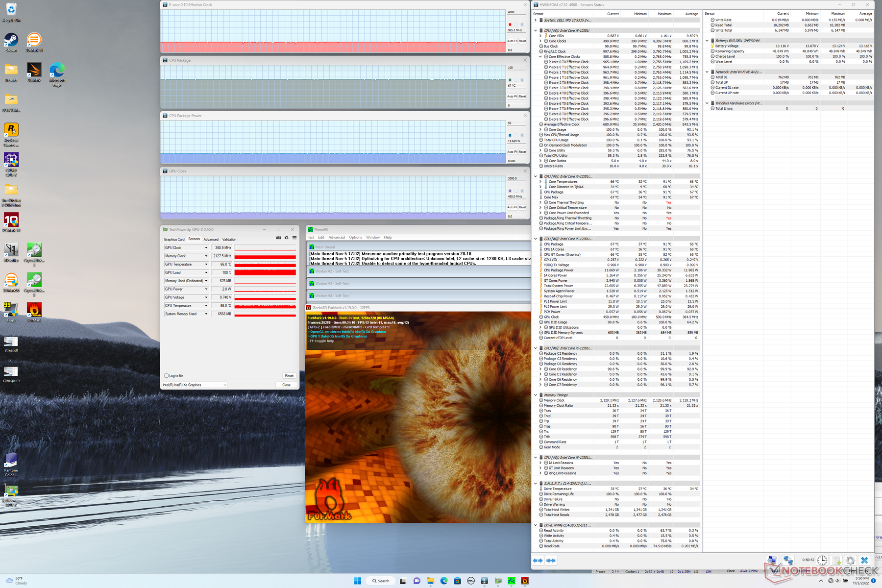The image size is (882, 588).
Task: Show hidden icons in system tray
Action: (x=821, y=581)
